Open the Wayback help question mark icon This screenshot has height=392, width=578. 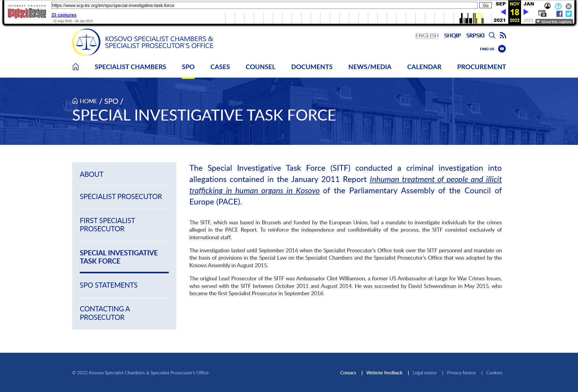tap(558, 6)
